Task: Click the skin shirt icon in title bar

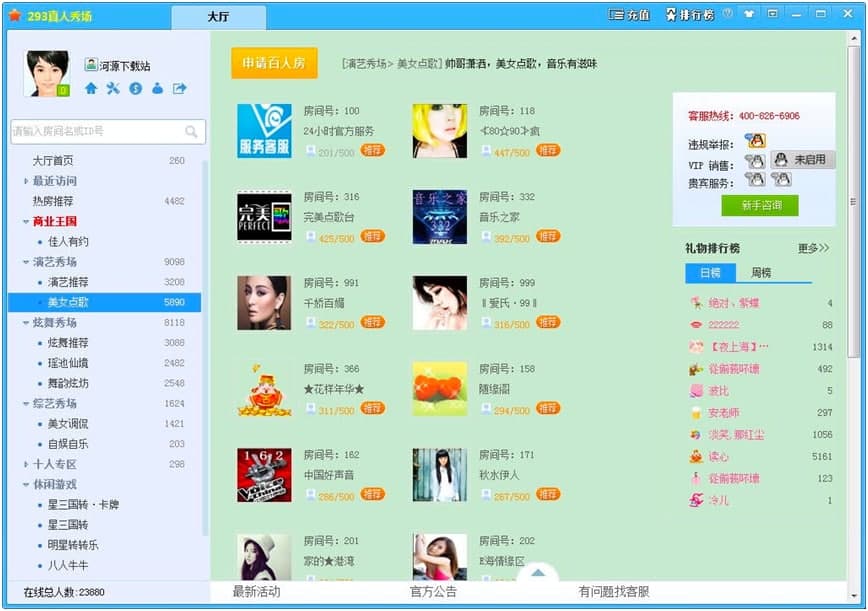Action: point(749,14)
